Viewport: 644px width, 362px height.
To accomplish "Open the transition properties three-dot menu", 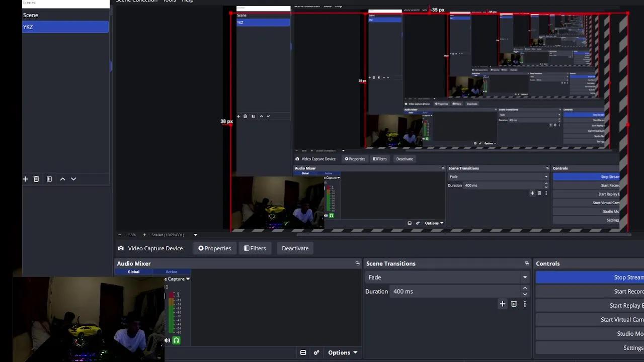I will coord(525,304).
